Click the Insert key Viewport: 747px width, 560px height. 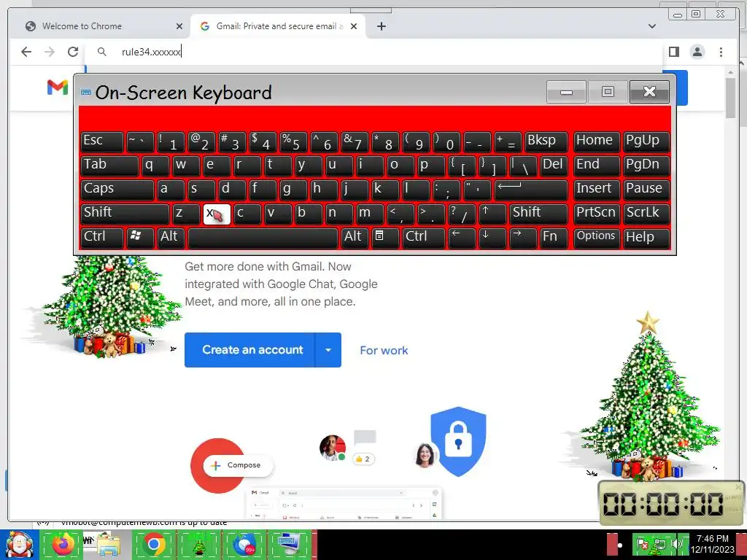tap(597, 189)
